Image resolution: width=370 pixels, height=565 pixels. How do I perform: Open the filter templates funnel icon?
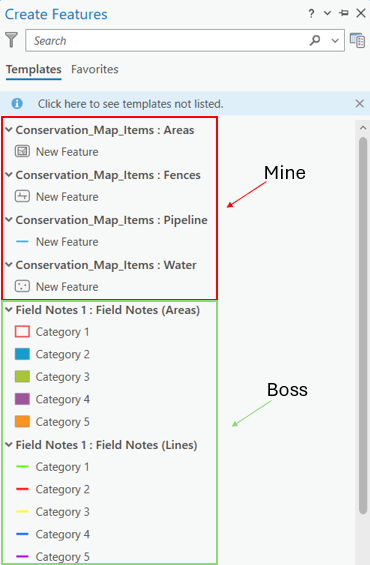12,40
